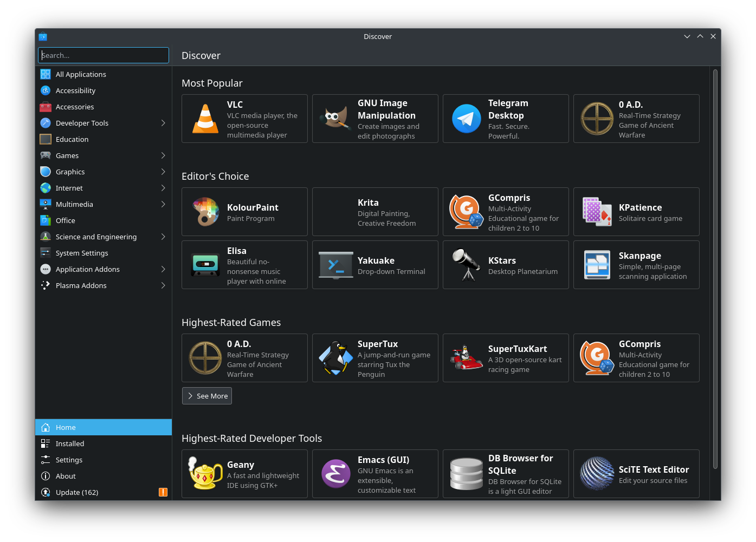The image size is (756, 542).
Task: Click the KolourPaint palette icon
Action: pos(205,212)
